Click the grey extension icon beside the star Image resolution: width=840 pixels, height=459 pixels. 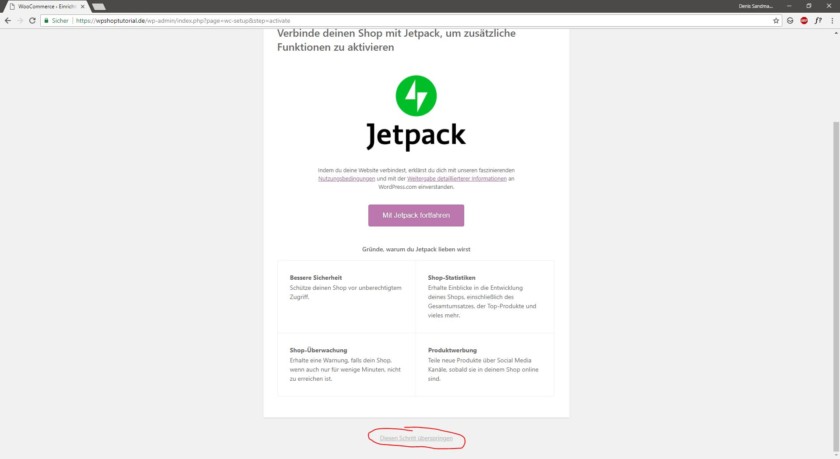[790, 20]
